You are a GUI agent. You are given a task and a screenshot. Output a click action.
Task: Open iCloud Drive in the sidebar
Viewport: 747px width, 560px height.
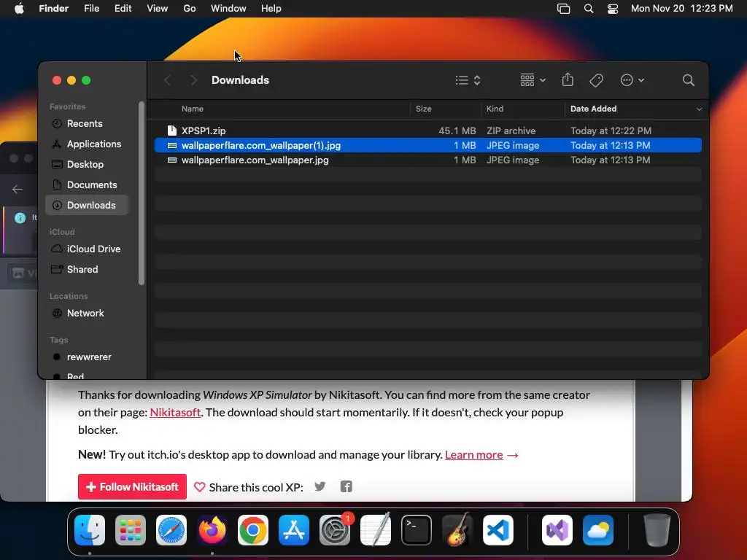88,249
